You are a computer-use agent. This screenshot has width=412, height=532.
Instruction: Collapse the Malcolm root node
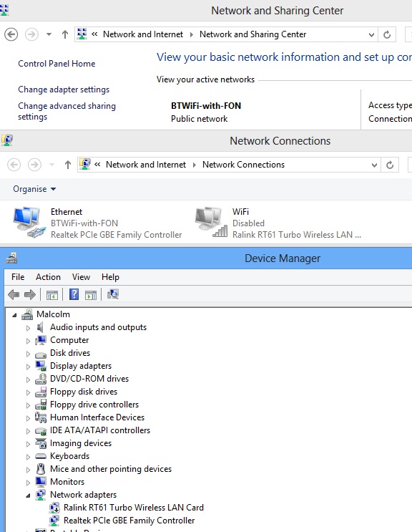click(x=14, y=315)
